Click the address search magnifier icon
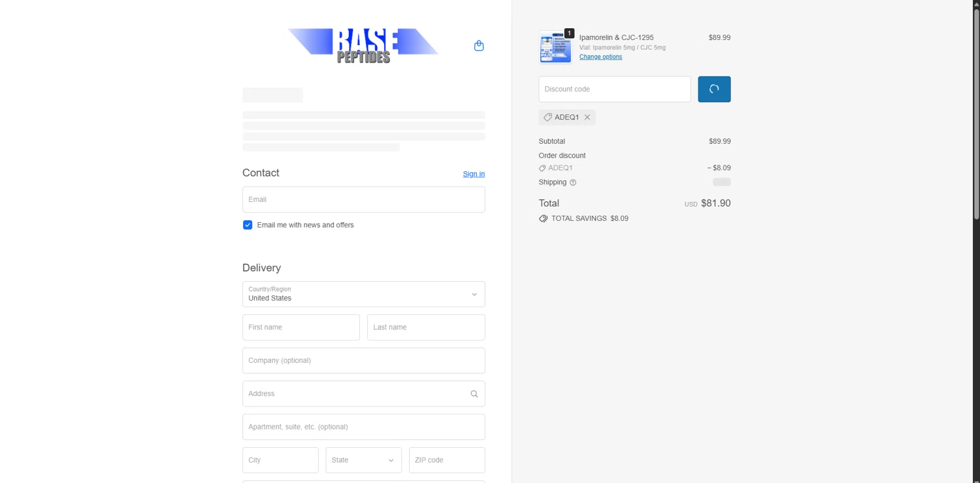The height and width of the screenshot is (483, 980). (x=474, y=394)
